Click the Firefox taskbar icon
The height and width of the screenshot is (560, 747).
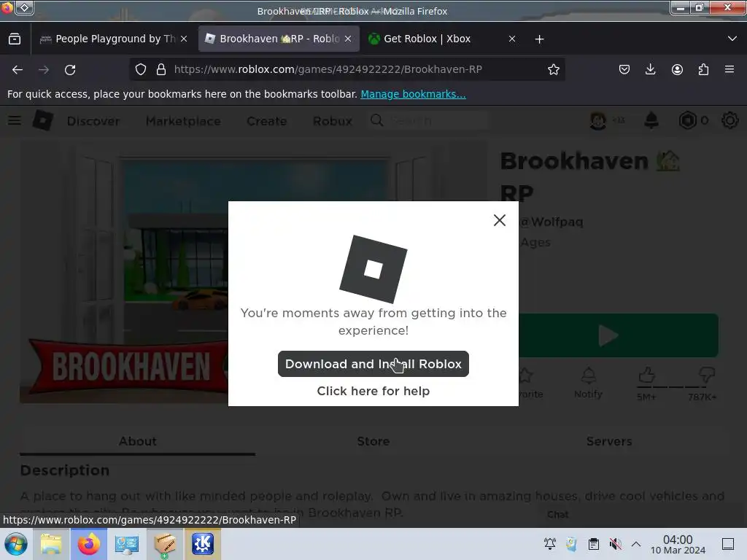pyautogui.click(x=88, y=544)
